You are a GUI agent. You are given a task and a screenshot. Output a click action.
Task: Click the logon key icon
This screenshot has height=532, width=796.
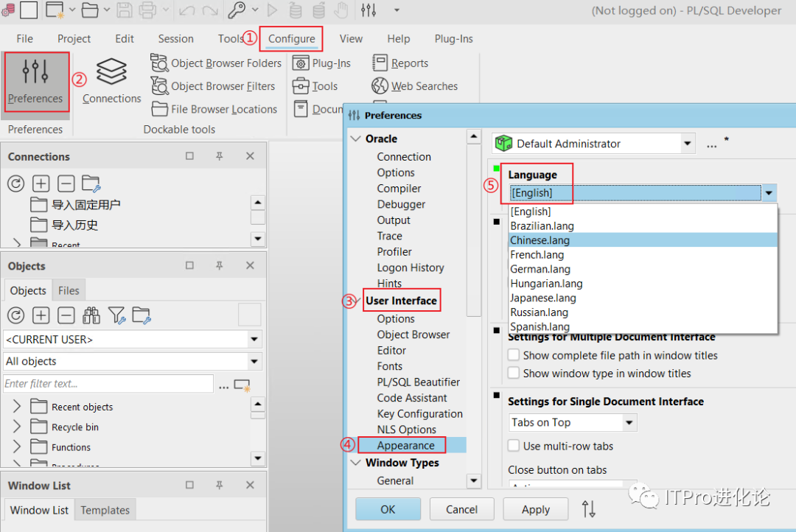pos(237,10)
